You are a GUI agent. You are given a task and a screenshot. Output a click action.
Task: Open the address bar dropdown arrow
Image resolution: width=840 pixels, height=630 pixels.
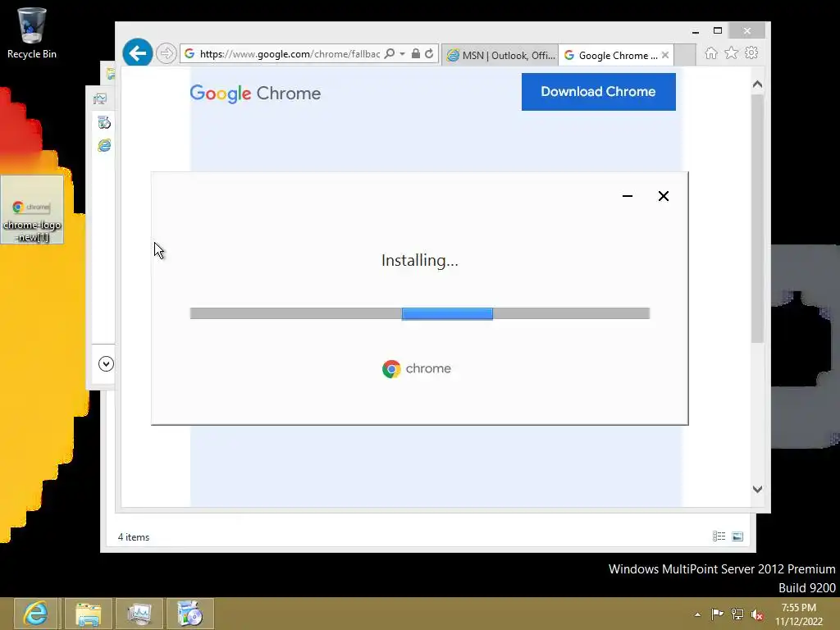(402, 53)
